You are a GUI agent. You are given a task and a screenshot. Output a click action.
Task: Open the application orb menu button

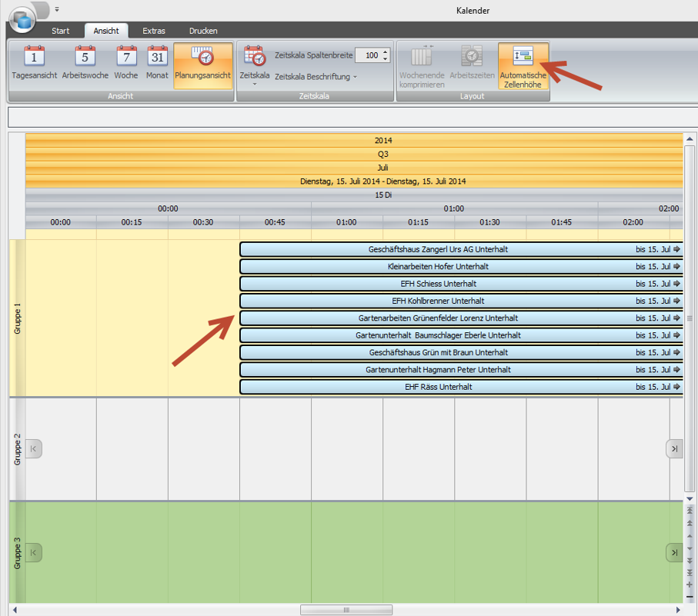click(x=22, y=19)
